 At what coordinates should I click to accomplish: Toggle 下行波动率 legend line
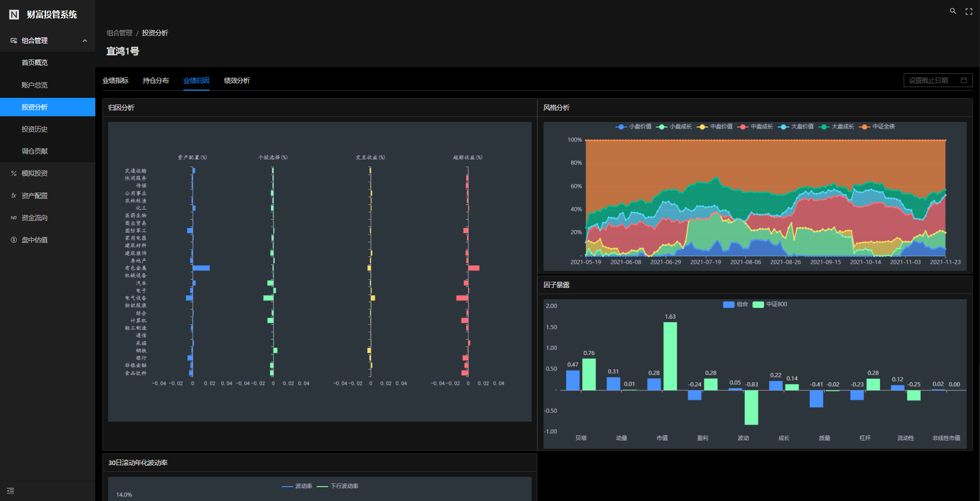tap(338, 486)
